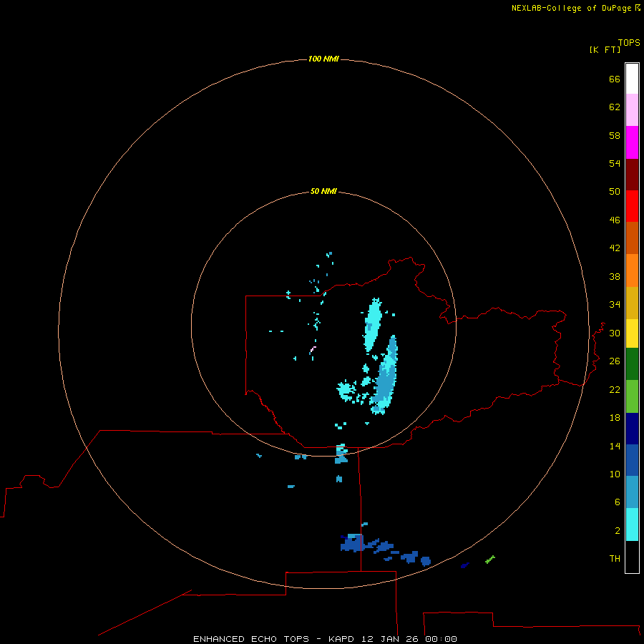Click the light pink legend swatch
The width and height of the screenshot is (644, 644).
632,109
